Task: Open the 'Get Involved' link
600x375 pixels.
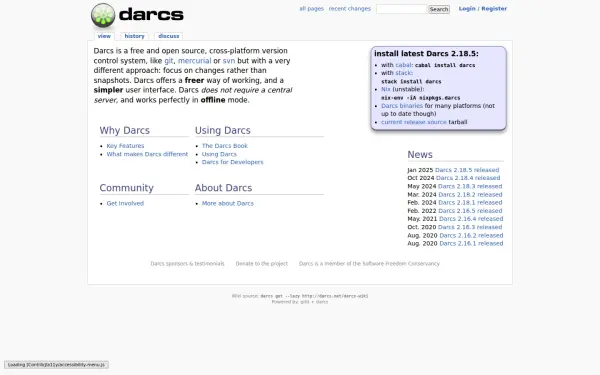Action: 125,204
